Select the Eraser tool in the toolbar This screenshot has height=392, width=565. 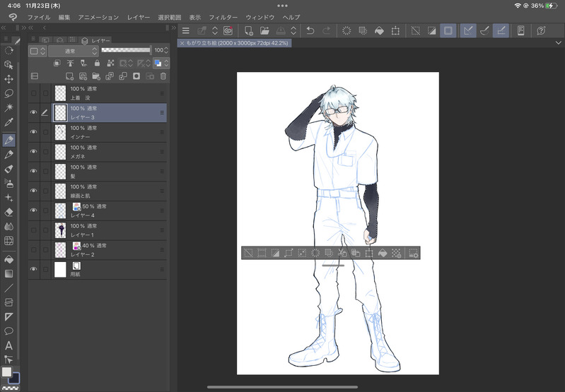pyautogui.click(x=8, y=211)
